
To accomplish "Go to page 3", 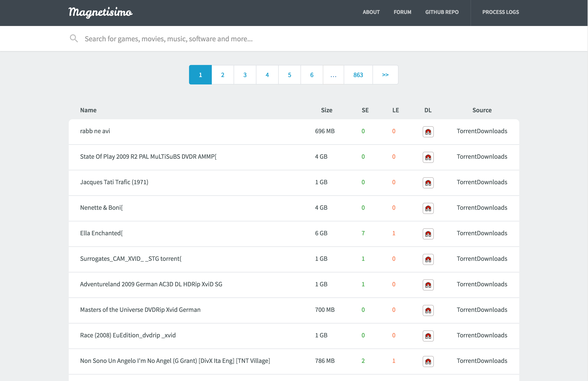I will [245, 74].
